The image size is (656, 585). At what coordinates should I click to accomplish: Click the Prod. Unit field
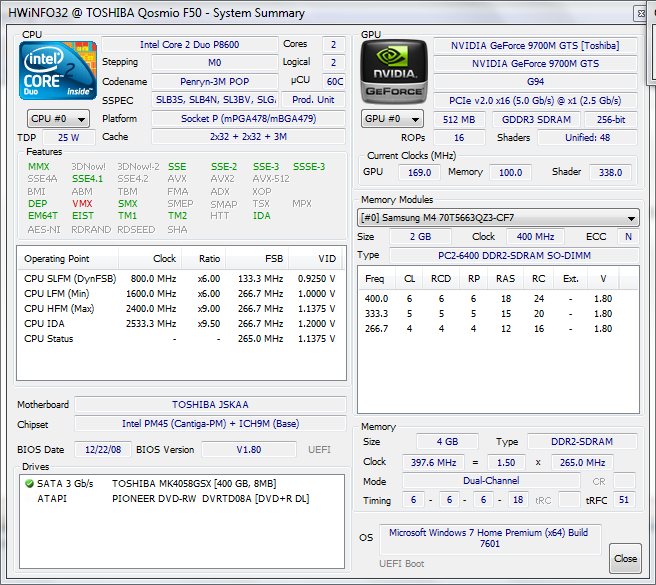[313, 100]
